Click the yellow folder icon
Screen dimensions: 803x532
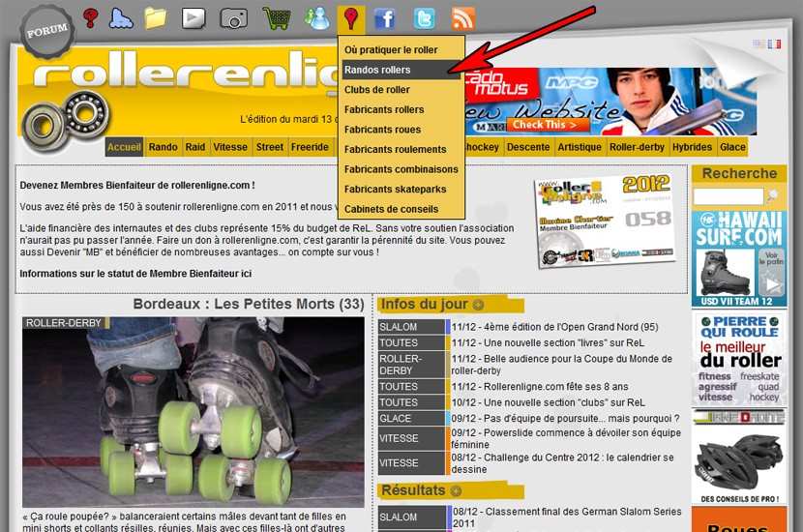coord(156,17)
